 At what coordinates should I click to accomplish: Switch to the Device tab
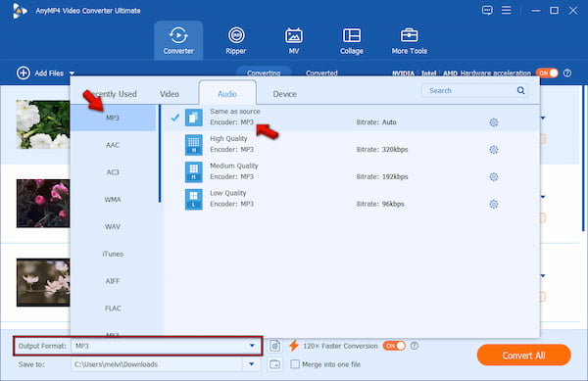pyautogui.click(x=284, y=94)
